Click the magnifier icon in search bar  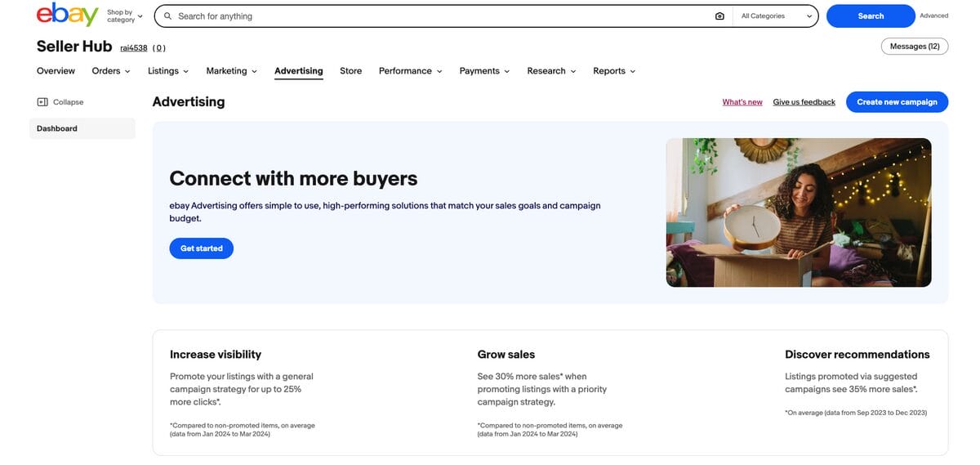(168, 16)
